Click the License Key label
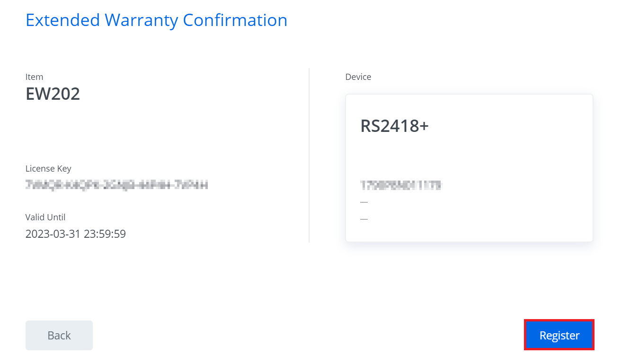 pyautogui.click(x=48, y=168)
